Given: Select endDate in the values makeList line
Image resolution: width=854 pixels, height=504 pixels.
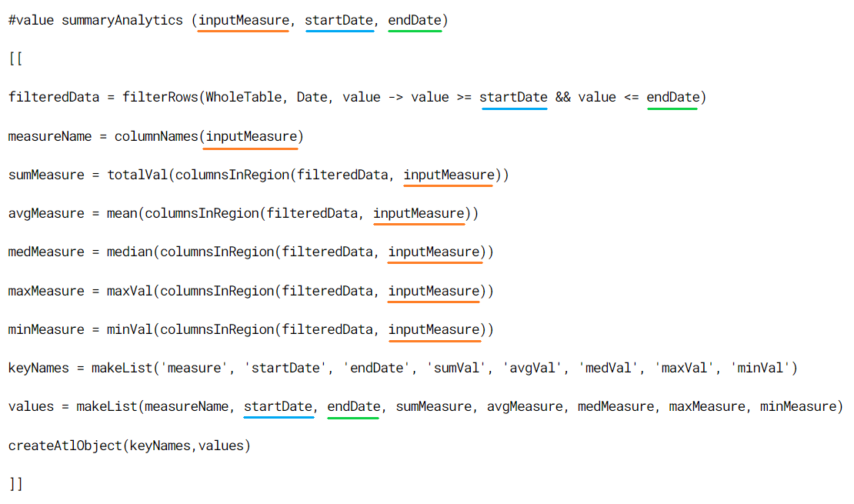Looking at the screenshot, I should click(352, 406).
